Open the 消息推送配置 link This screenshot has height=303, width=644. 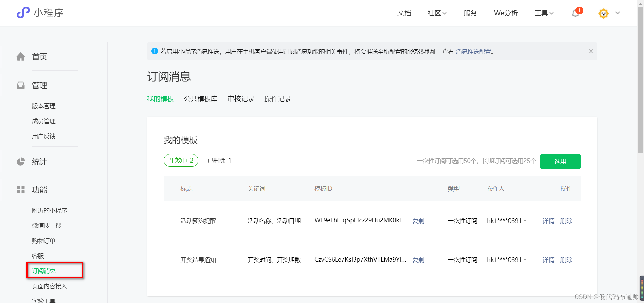coord(473,52)
